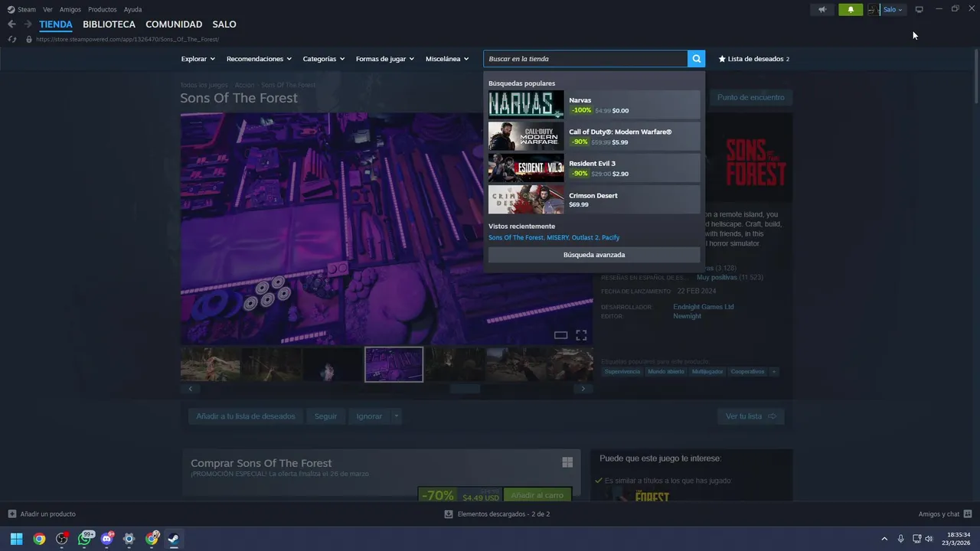Click the volume speaker tray icon
Image resolution: width=980 pixels, height=551 pixels.
929,539
